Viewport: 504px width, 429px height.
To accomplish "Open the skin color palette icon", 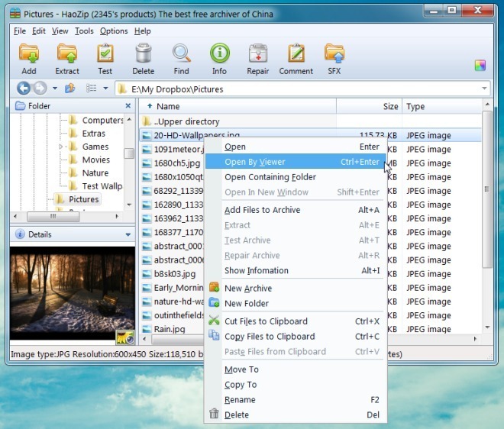I will click(x=480, y=66).
